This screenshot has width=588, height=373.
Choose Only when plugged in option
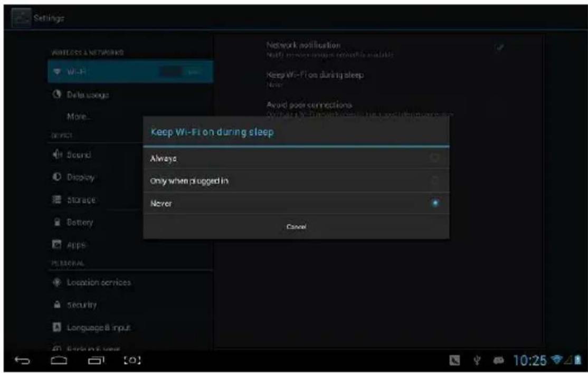tap(296, 181)
